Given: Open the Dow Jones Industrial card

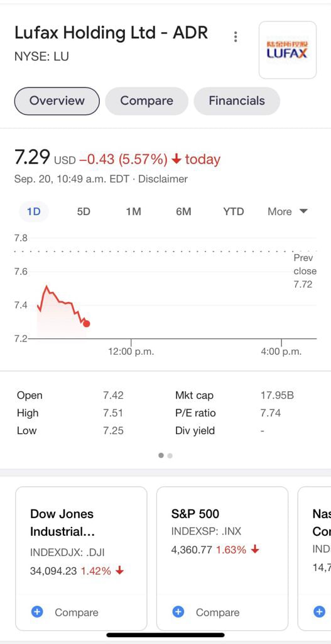Looking at the screenshot, I should 81,558.
